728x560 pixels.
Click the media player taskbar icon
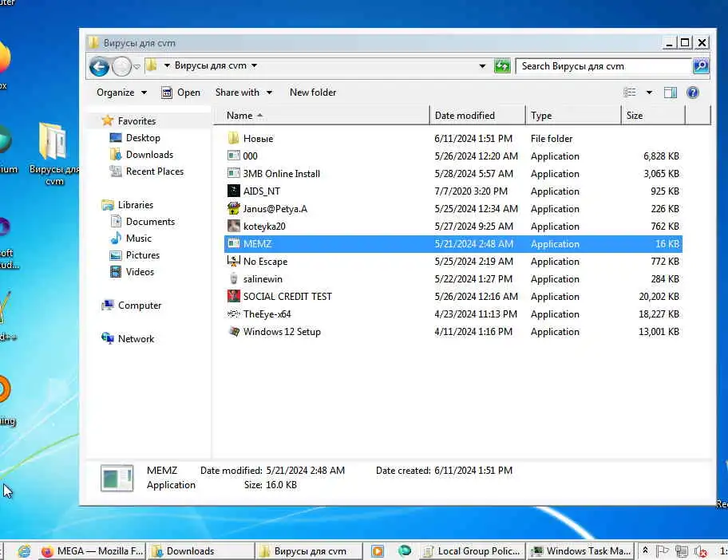click(x=378, y=550)
